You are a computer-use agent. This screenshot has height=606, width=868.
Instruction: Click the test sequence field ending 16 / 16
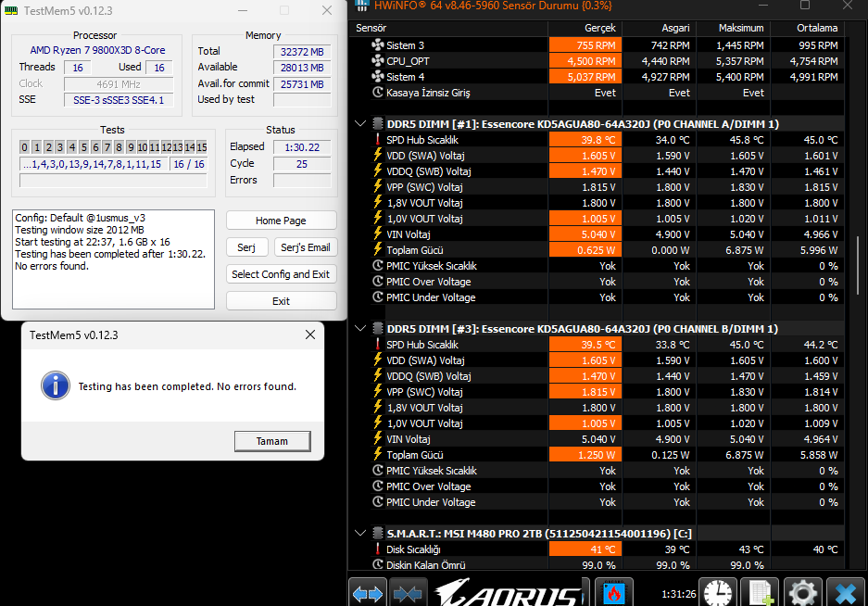189,164
